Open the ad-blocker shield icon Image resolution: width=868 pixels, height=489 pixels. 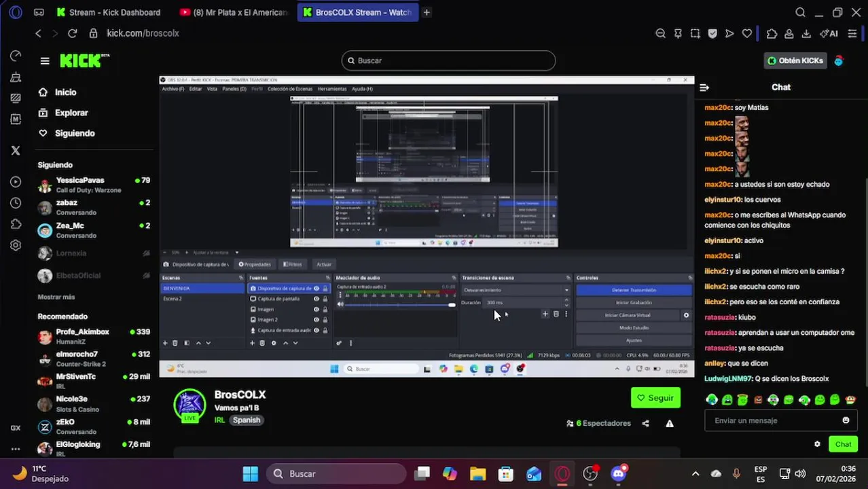[712, 33]
